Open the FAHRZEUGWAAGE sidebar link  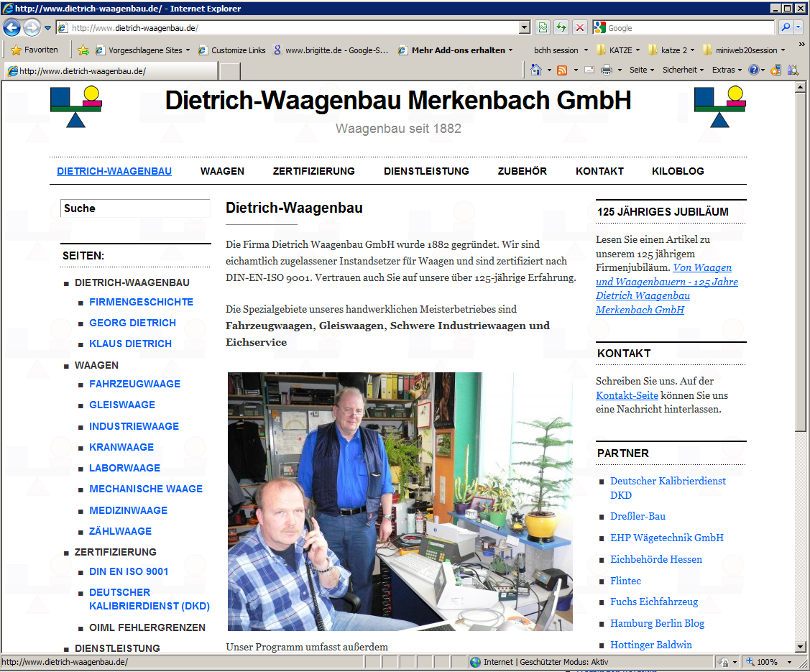(x=134, y=384)
